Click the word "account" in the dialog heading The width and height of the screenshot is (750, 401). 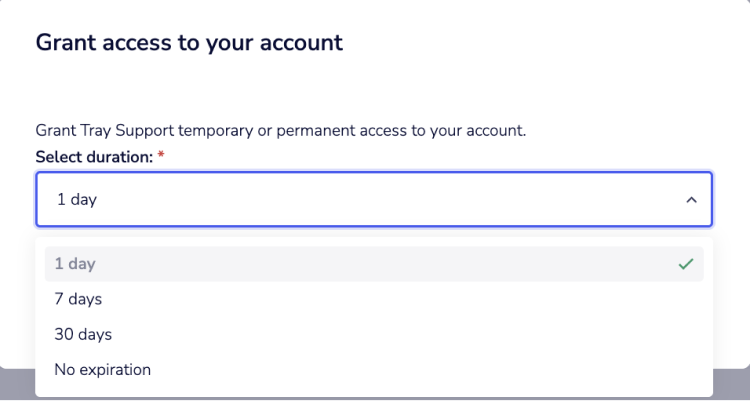click(x=304, y=43)
